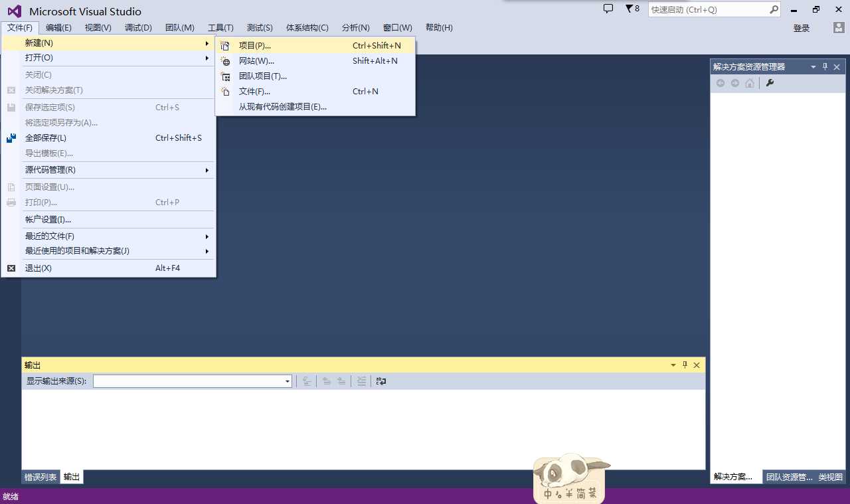Switch to the 输出 bottom tab
The width and height of the screenshot is (850, 504).
point(72,477)
